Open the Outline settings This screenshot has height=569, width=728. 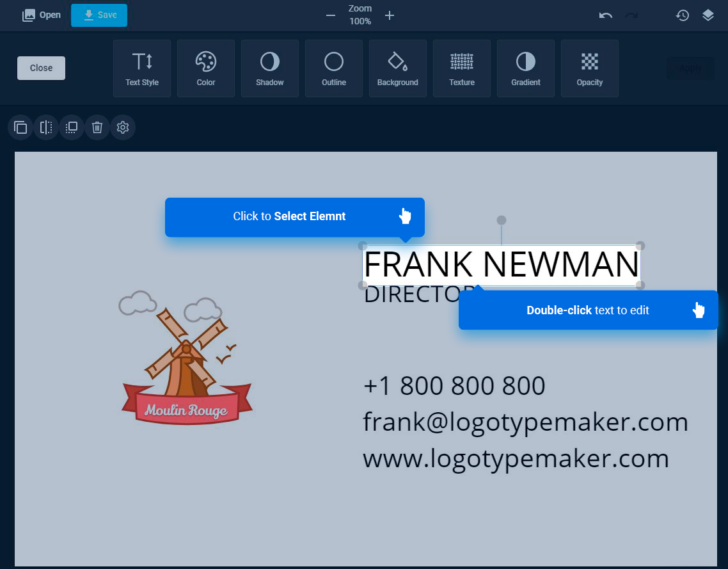point(334,68)
